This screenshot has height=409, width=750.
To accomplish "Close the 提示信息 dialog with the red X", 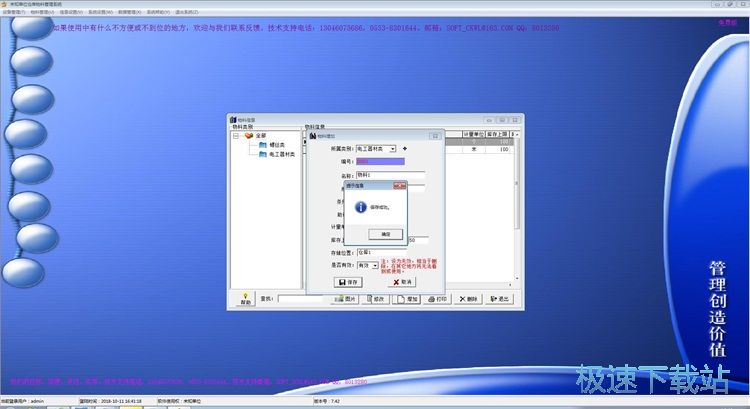I will point(400,185).
